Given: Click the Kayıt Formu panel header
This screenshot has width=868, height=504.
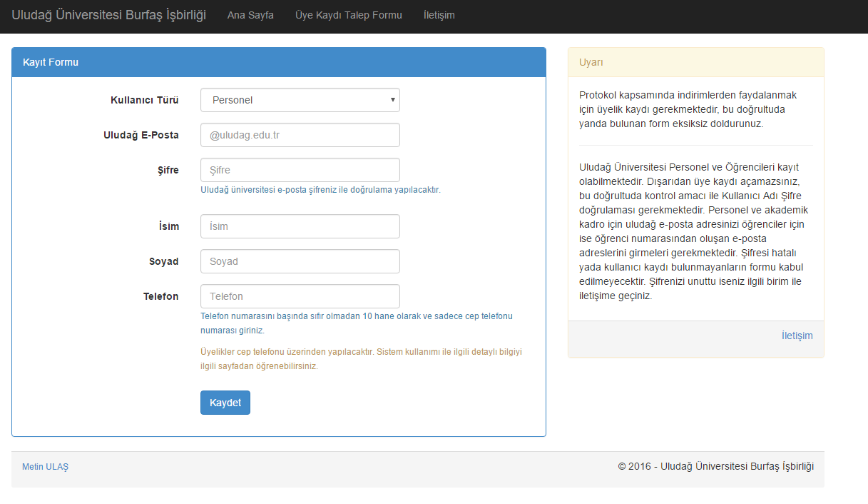Looking at the screenshot, I should coord(279,62).
